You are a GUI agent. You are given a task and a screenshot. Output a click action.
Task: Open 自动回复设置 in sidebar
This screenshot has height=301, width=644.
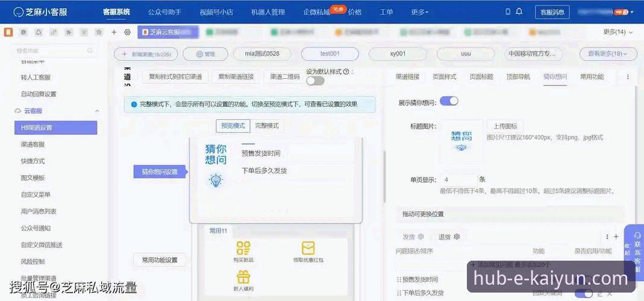tap(39, 94)
